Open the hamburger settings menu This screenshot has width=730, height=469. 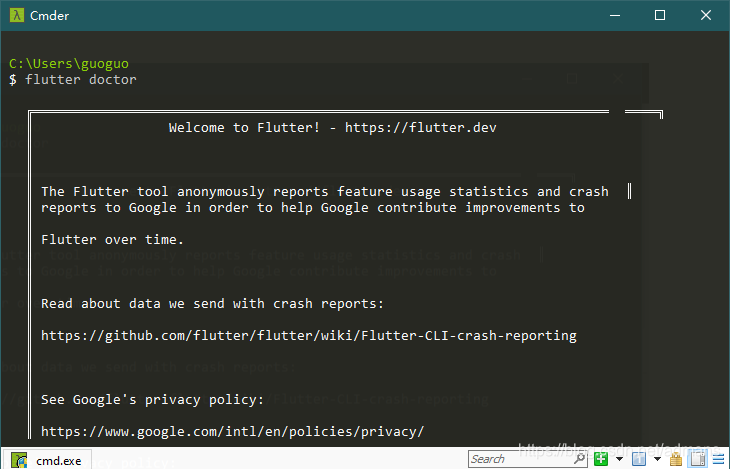718,459
